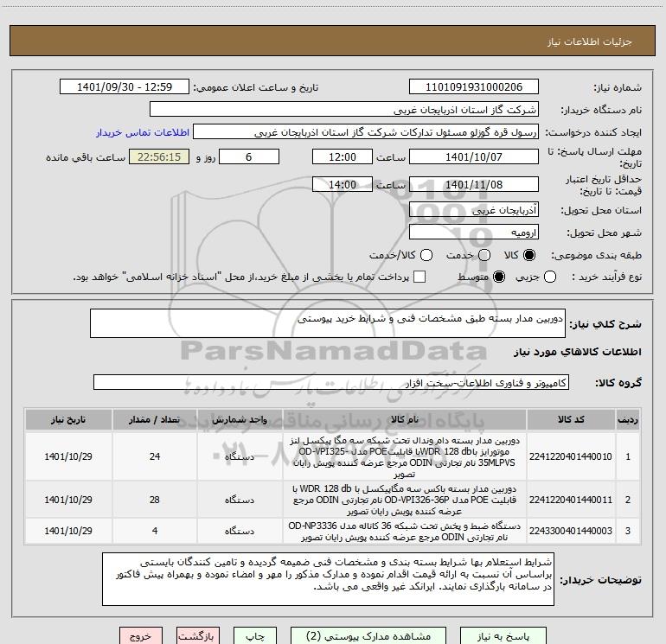Click the تعداد / مقدار column header
This screenshot has height=644, width=666.
(155, 420)
